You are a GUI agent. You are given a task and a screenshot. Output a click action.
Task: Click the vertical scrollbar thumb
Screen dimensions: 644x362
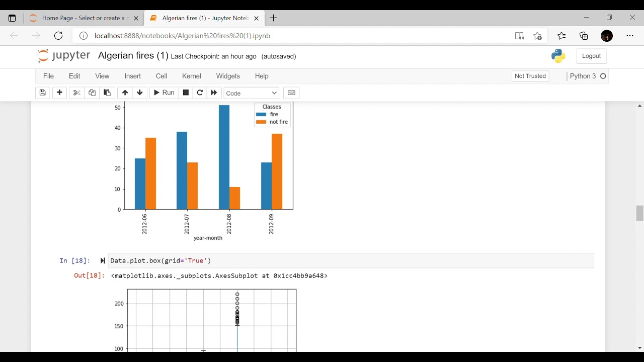tap(640, 213)
